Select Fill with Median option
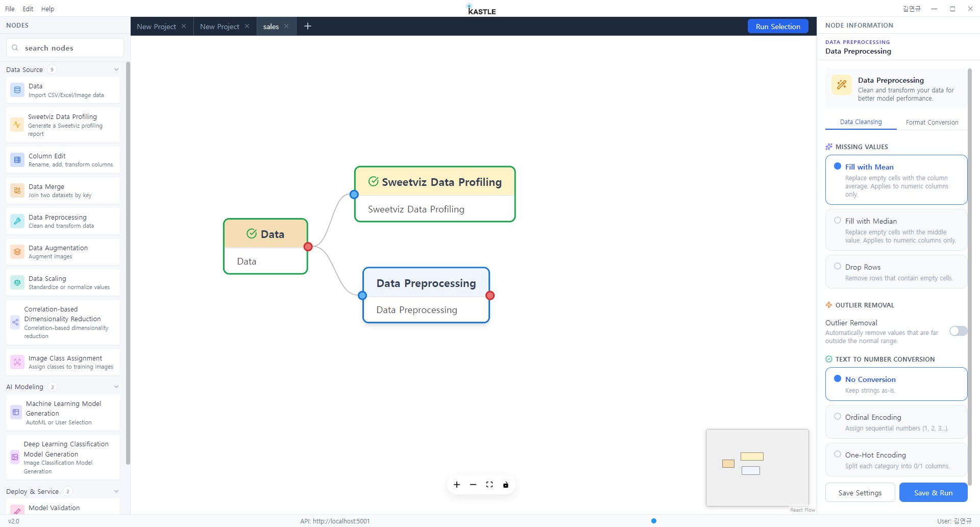The width and height of the screenshot is (980, 527). point(896,230)
